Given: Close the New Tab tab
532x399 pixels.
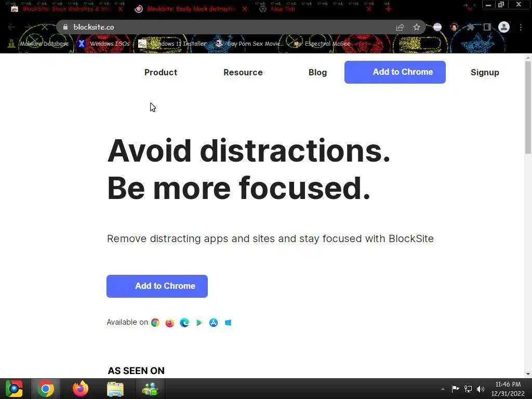Looking at the screenshot, I should 369,9.
